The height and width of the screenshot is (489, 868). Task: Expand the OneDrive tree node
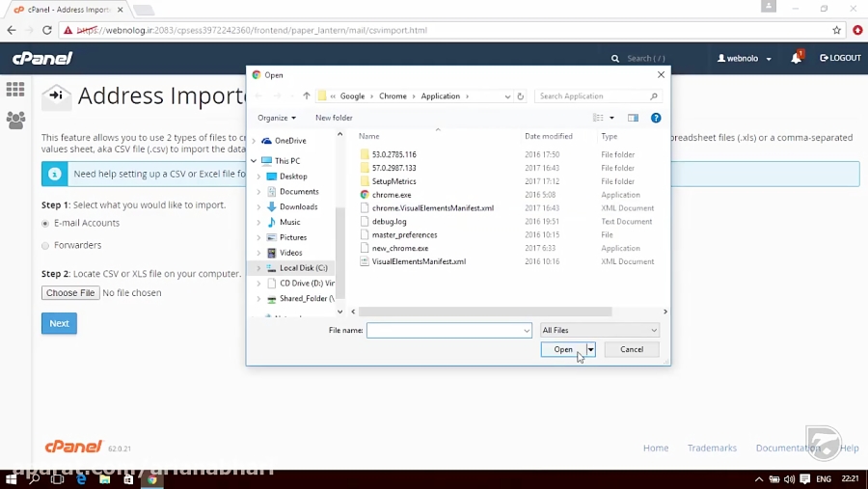pos(254,141)
